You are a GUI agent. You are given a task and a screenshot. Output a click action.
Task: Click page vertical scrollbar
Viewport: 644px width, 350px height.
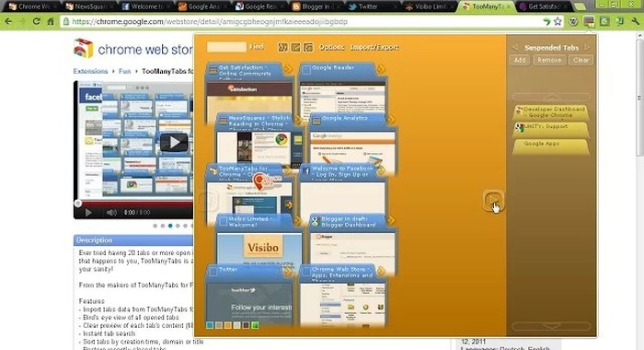[x=639, y=97]
